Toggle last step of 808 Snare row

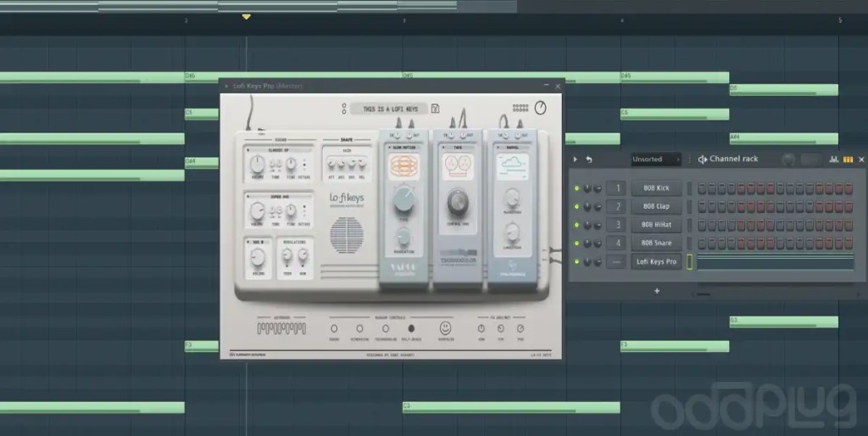click(x=849, y=243)
